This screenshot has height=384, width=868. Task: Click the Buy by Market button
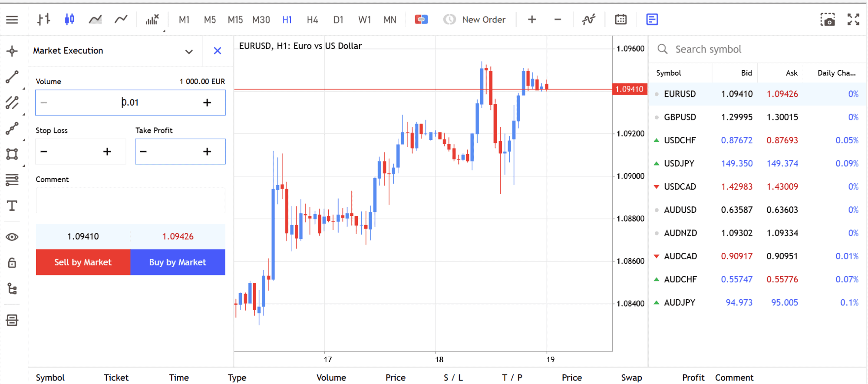click(178, 262)
